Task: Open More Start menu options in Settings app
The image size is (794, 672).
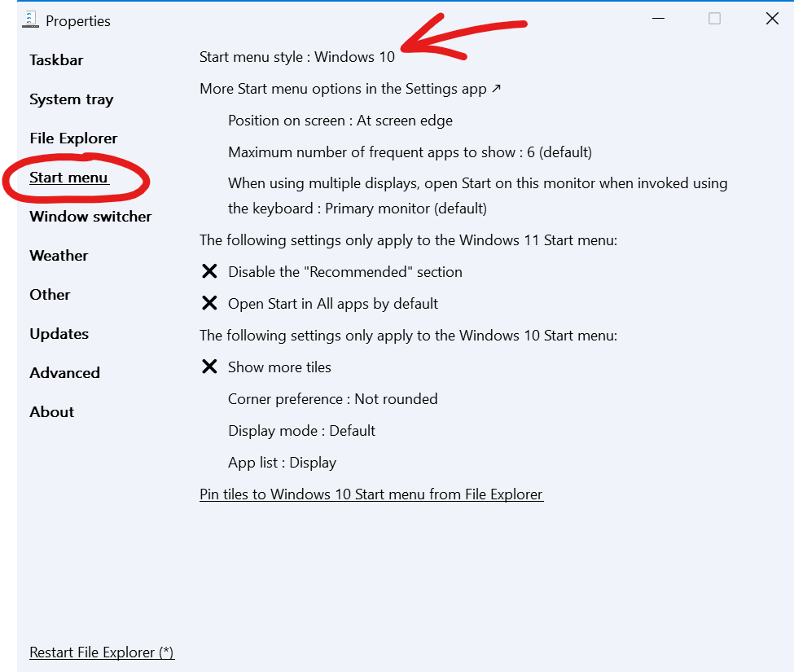Action: click(x=350, y=89)
